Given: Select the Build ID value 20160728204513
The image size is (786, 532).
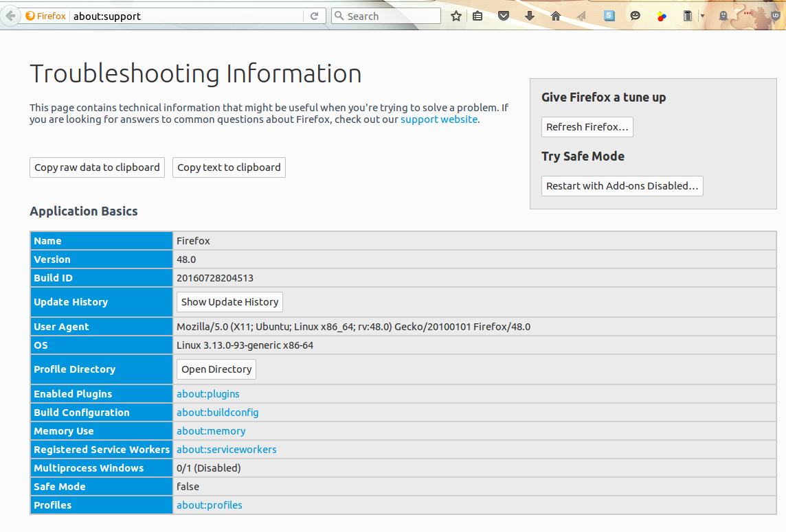Looking at the screenshot, I should [215, 278].
